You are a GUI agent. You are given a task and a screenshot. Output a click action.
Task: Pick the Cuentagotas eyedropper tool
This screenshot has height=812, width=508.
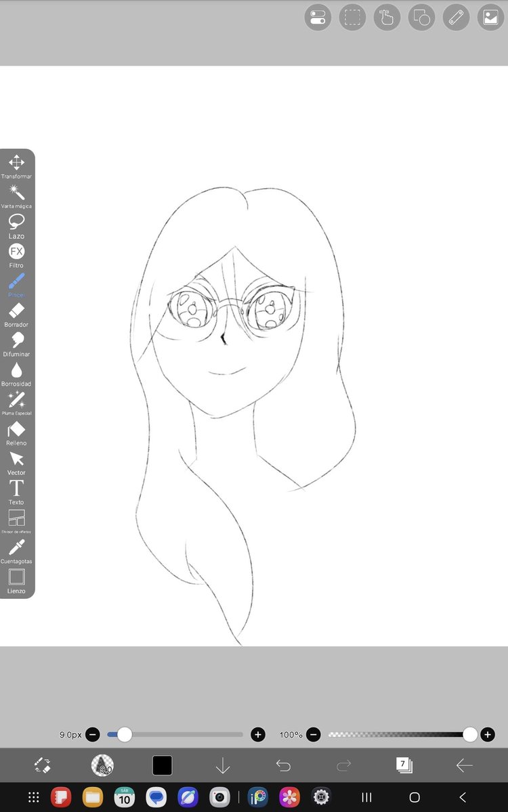16,551
